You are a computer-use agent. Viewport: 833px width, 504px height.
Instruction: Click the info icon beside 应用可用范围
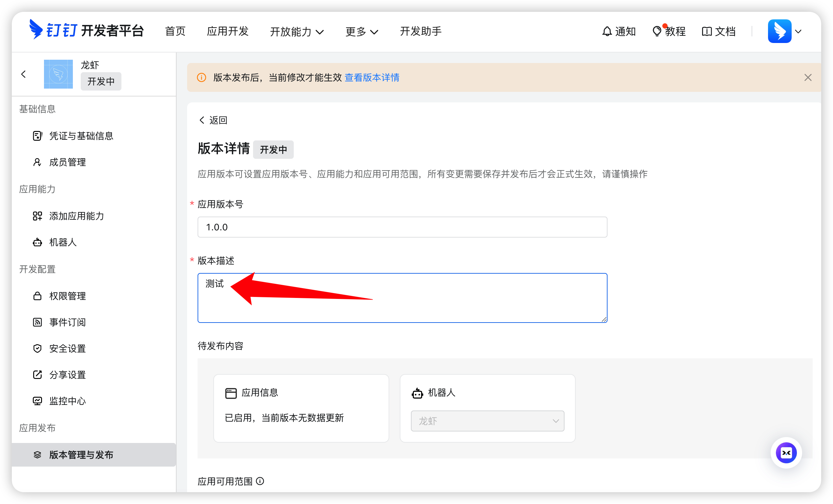tap(260, 481)
